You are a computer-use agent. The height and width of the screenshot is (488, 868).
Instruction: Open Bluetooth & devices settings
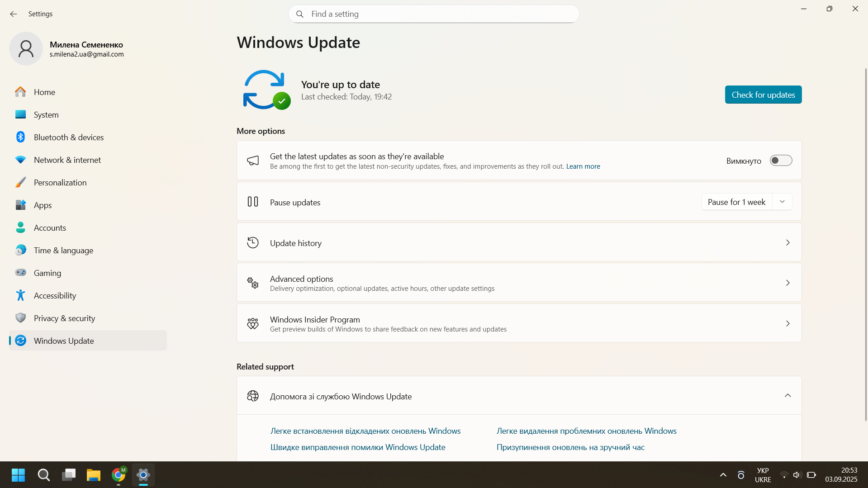88,137
